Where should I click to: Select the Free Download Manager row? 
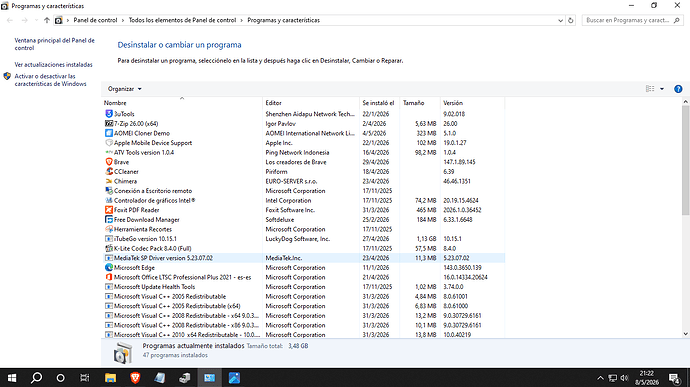click(304, 220)
